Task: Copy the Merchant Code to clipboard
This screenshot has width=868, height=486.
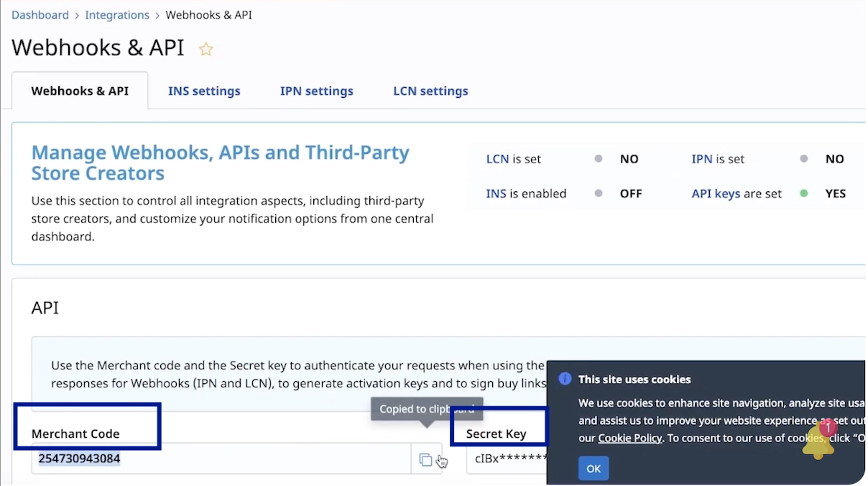Action: [426, 459]
